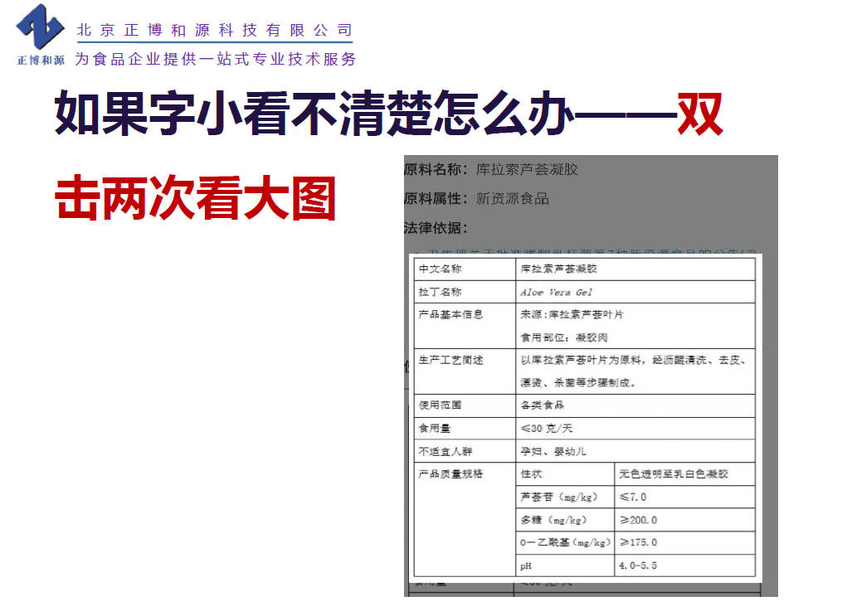Click the 食用部位: 凝胶肉 text
The image size is (847, 616).
[x=564, y=338]
